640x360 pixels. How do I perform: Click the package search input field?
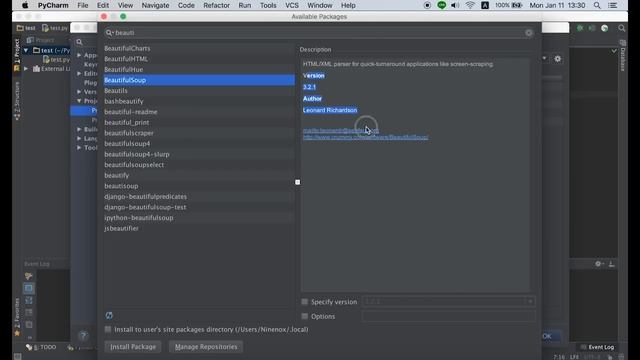tap(318, 33)
